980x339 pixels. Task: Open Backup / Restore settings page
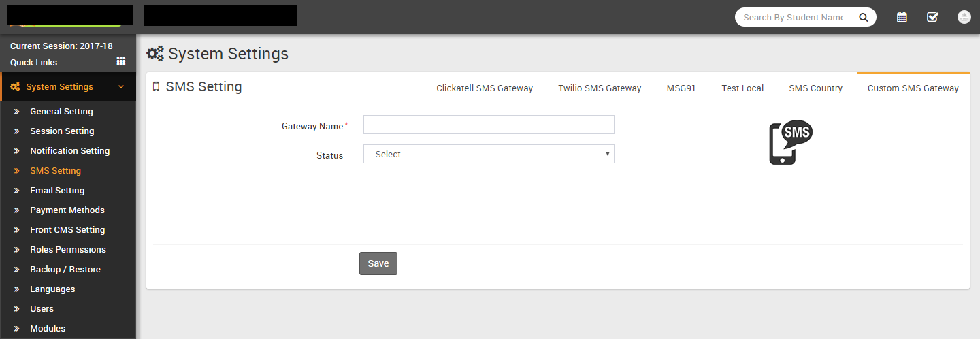[65, 270]
